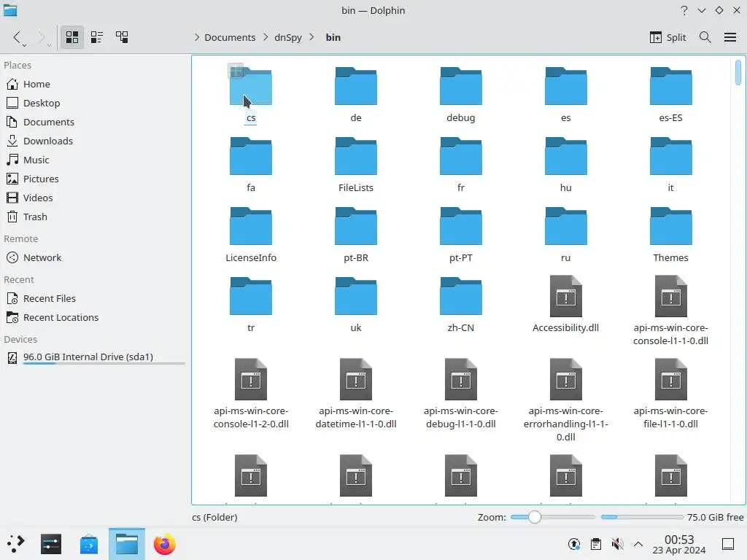Select api-ms-win-core-debug-l1-1-0.dll file

(x=461, y=393)
